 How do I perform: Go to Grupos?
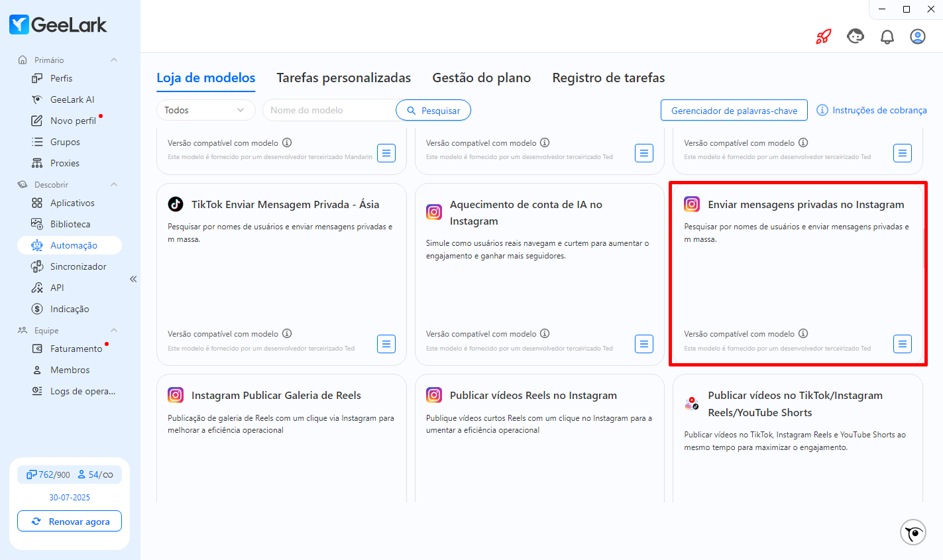pyautogui.click(x=65, y=142)
